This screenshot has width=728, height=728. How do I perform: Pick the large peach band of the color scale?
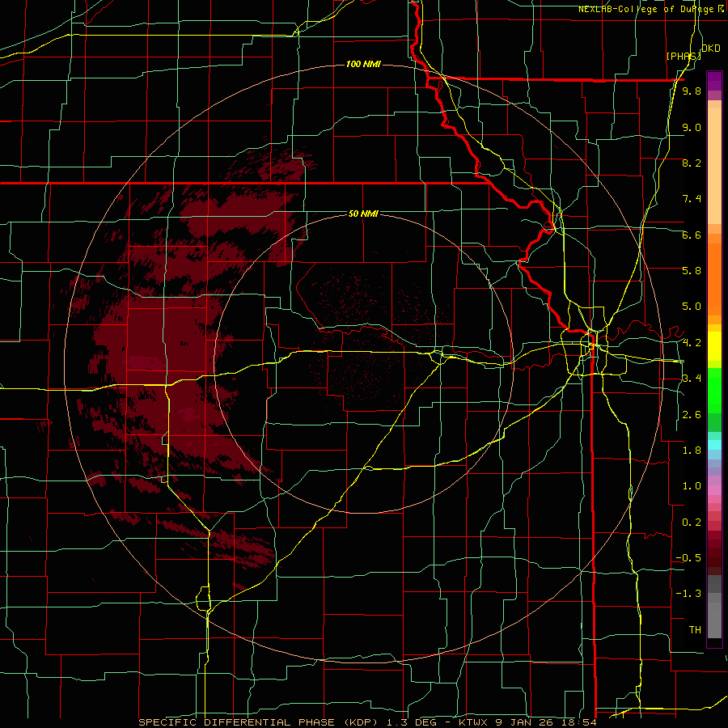click(x=714, y=166)
